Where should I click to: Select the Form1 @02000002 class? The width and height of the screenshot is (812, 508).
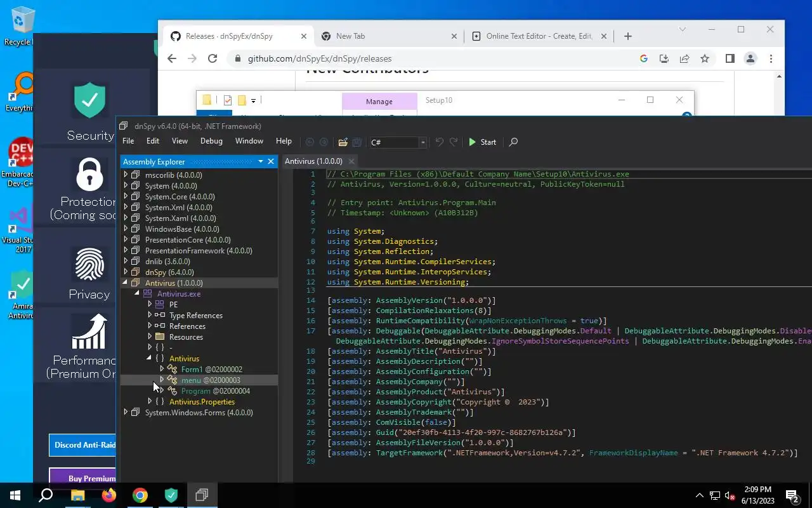pos(211,370)
